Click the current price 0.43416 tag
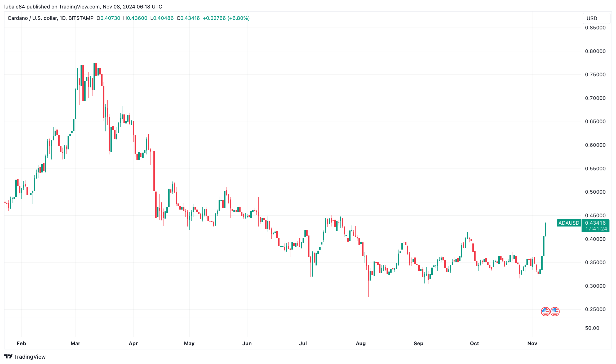This screenshot has height=364, width=616. tap(595, 223)
